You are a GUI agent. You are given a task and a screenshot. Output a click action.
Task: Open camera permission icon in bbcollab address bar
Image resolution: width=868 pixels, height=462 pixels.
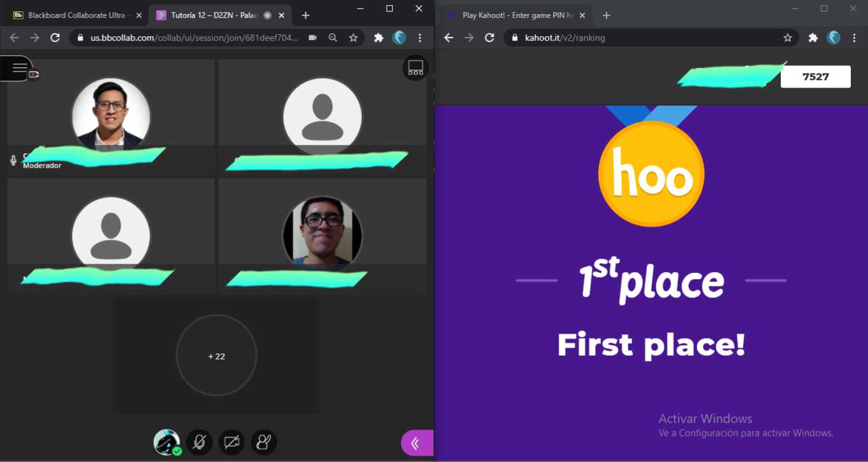[x=312, y=37]
